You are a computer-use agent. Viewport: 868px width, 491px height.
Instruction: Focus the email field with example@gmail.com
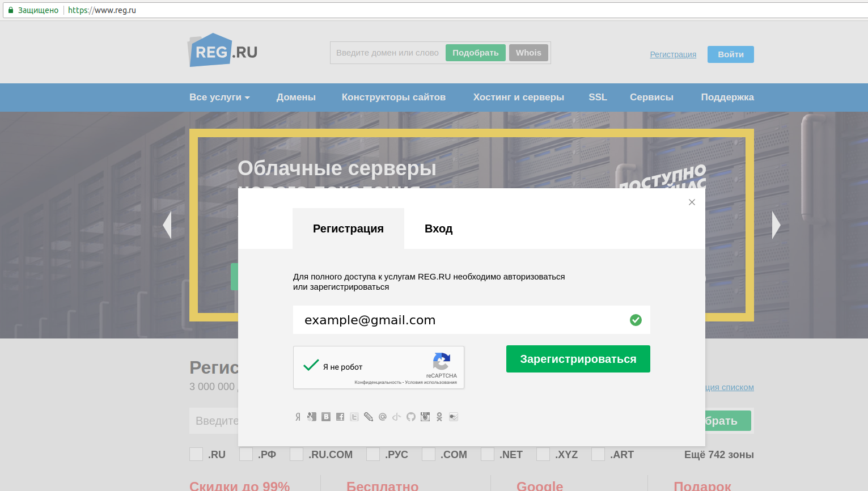472,320
